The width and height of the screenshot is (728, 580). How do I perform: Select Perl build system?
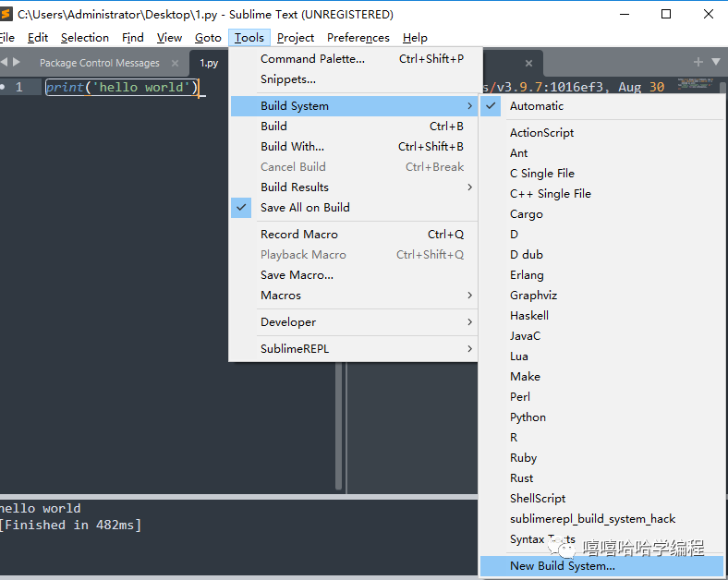[x=601, y=397]
